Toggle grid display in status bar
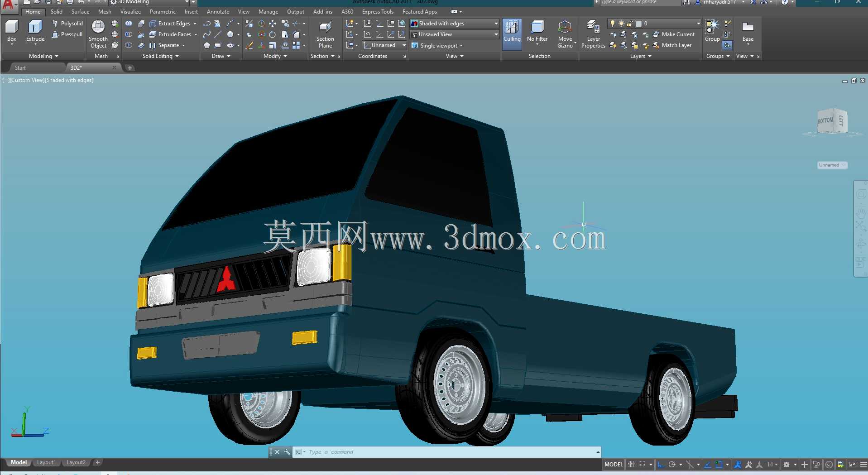Image resolution: width=868 pixels, height=475 pixels. (631, 465)
